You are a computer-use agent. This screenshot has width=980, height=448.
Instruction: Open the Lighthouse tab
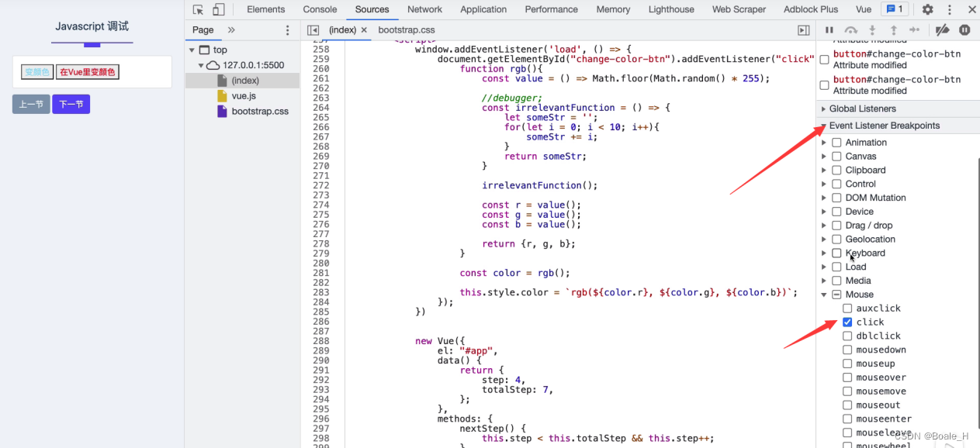coord(671,9)
